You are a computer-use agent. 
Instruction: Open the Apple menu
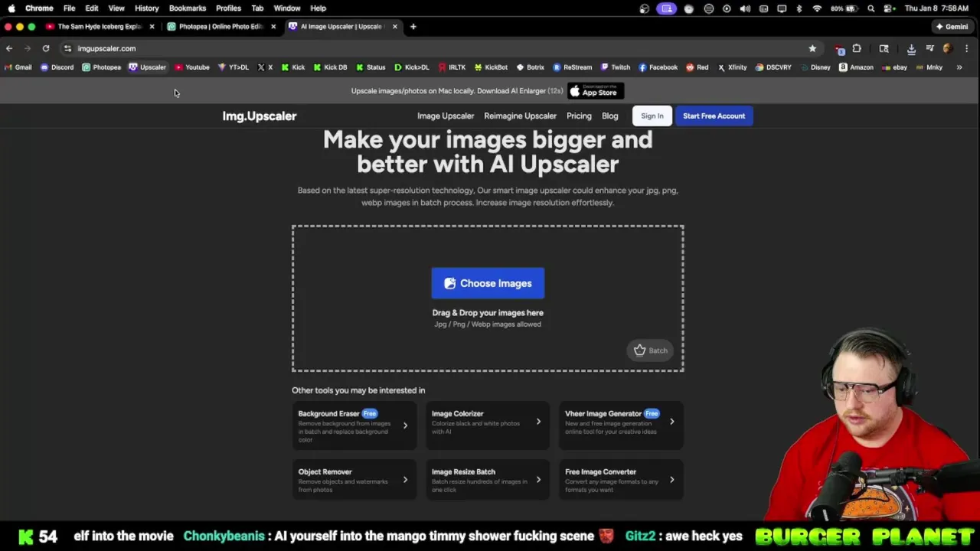pyautogui.click(x=11, y=8)
